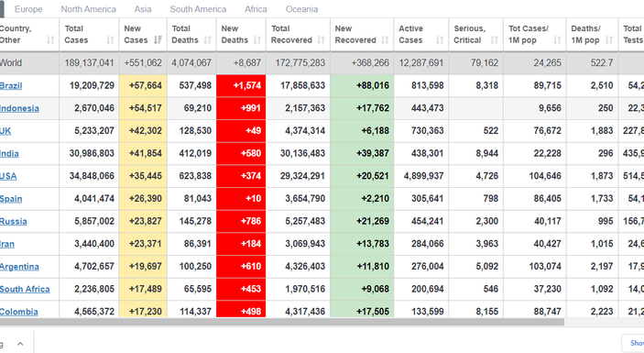The image size is (644, 353).
Task: Click Serious, Critical sort icon
Action: [495, 39]
